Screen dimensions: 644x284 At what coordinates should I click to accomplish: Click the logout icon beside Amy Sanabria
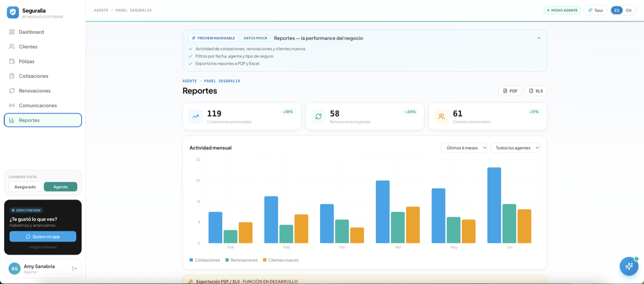[x=75, y=268]
